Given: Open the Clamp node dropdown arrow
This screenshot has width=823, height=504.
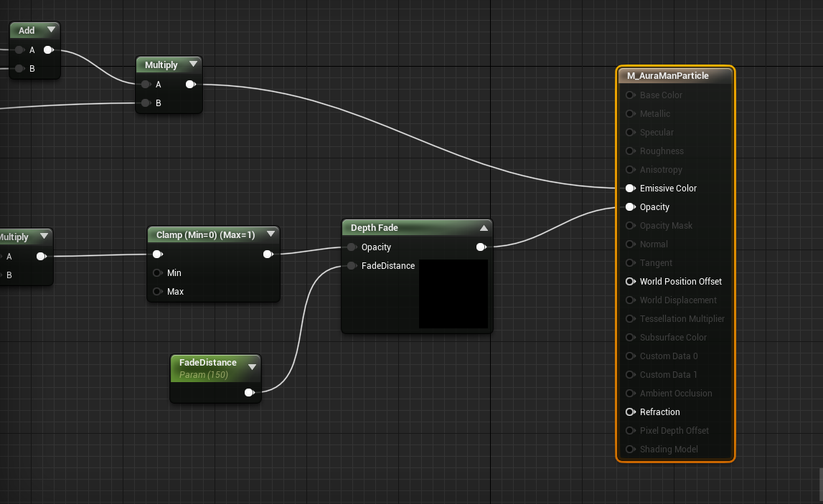Looking at the screenshot, I should coord(271,233).
